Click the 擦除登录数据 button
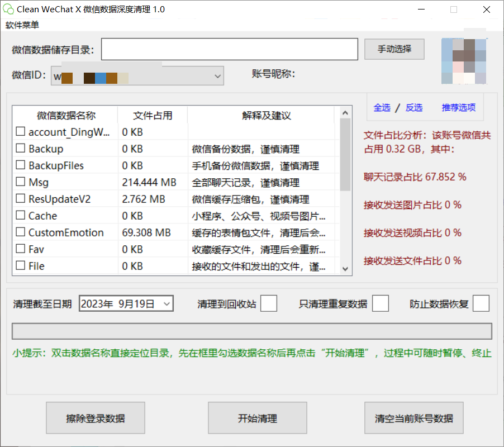The height and width of the screenshot is (447, 504). (96, 418)
